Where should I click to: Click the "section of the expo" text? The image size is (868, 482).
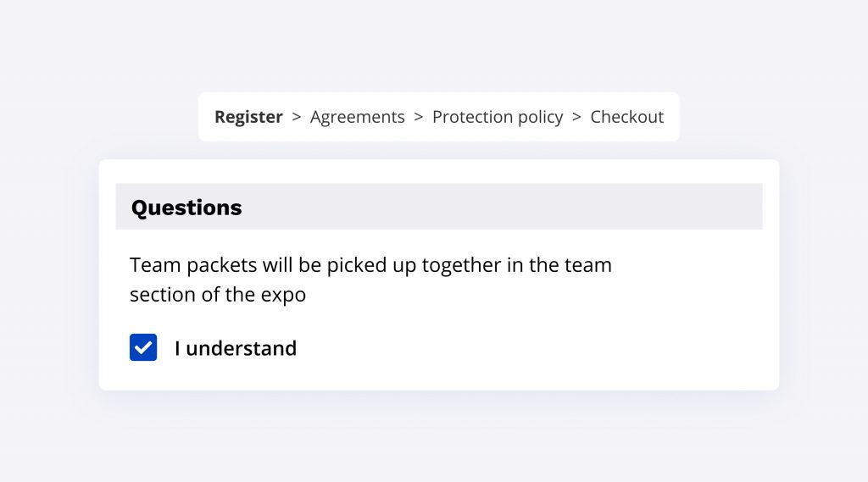218,295
